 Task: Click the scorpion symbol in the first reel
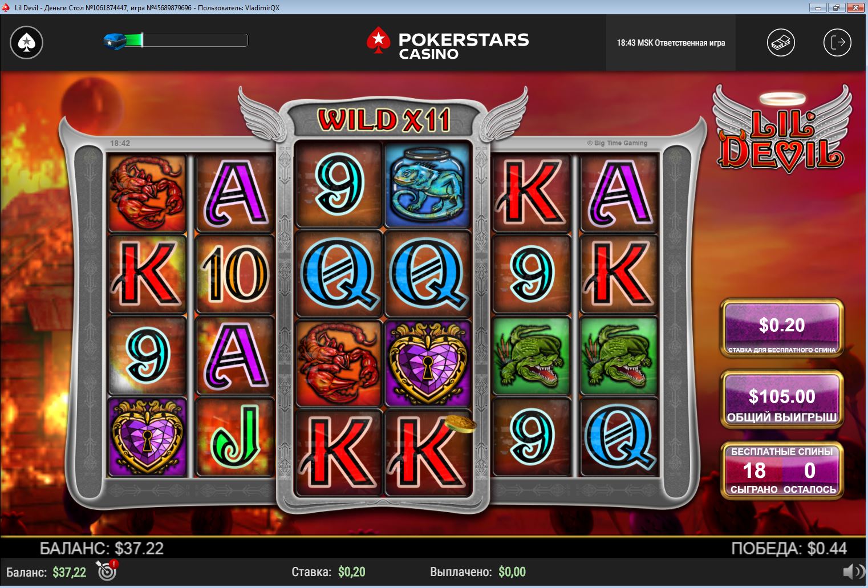148,193
